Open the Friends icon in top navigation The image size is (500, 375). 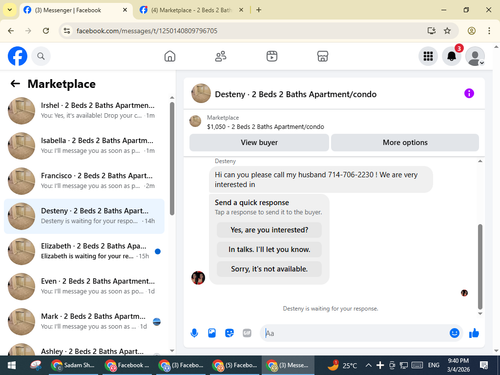pos(221,56)
